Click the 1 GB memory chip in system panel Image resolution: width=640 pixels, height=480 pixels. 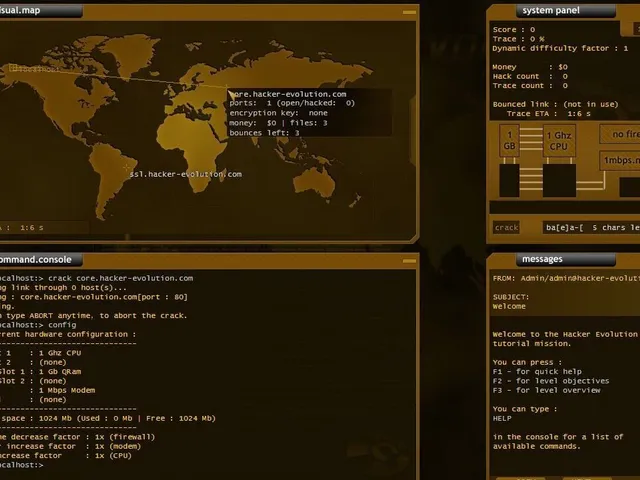click(x=509, y=140)
